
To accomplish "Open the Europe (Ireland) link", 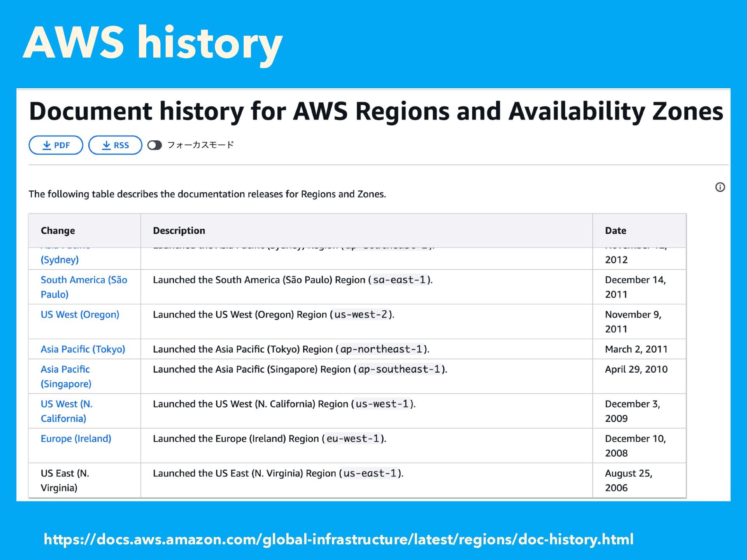I will coord(76,439).
